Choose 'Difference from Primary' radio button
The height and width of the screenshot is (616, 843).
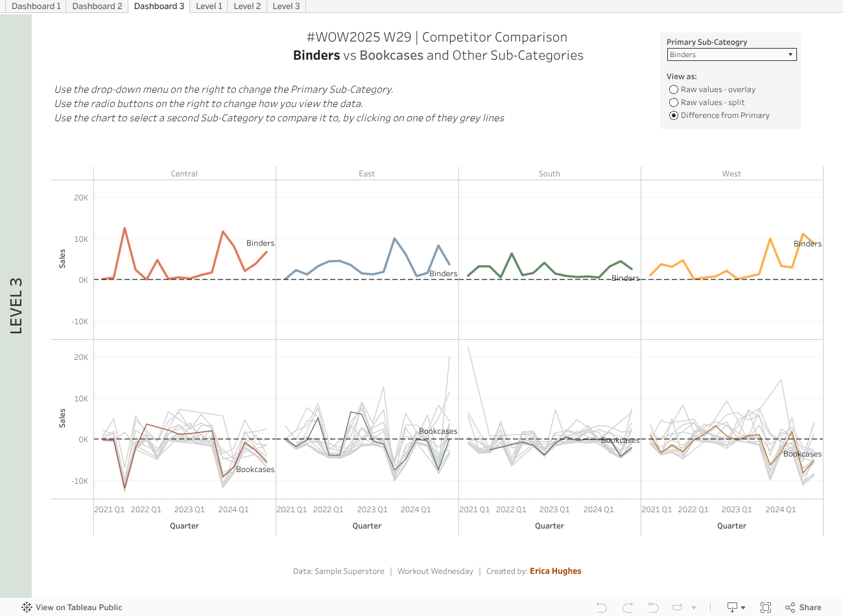click(674, 115)
